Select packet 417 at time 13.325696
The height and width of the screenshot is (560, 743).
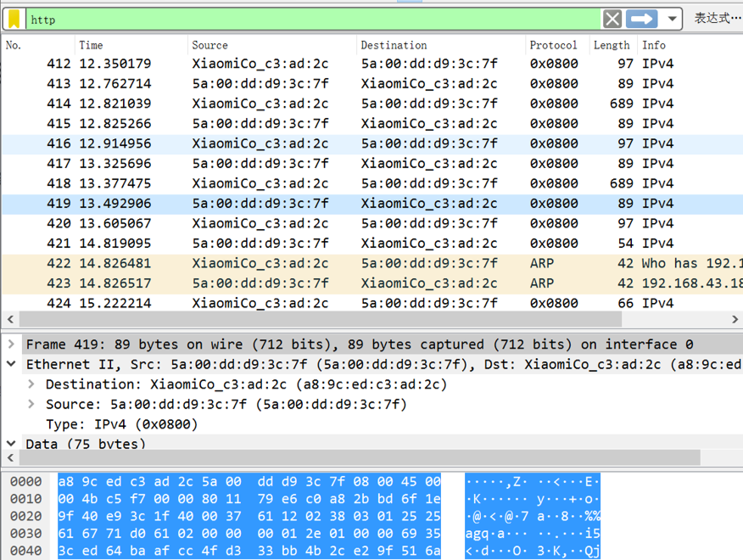pos(372,164)
